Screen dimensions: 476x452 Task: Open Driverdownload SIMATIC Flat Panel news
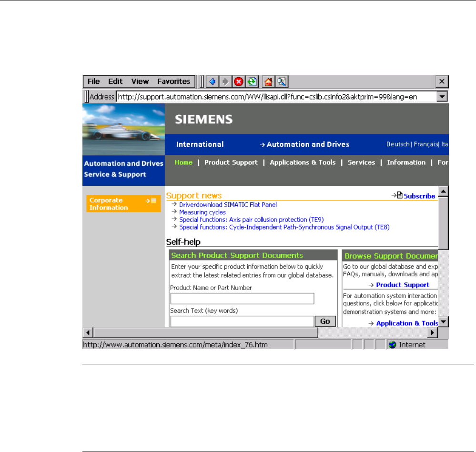[x=228, y=205]
